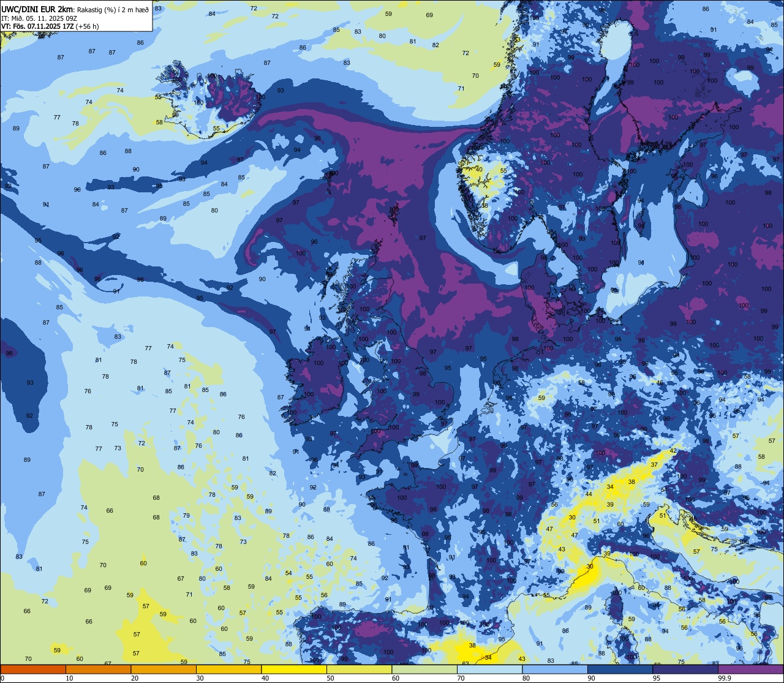The width and height of the screenshot is (784, 683).
Task: Pick the legend swatch between 70 and 80
Action: coord(490,669)
